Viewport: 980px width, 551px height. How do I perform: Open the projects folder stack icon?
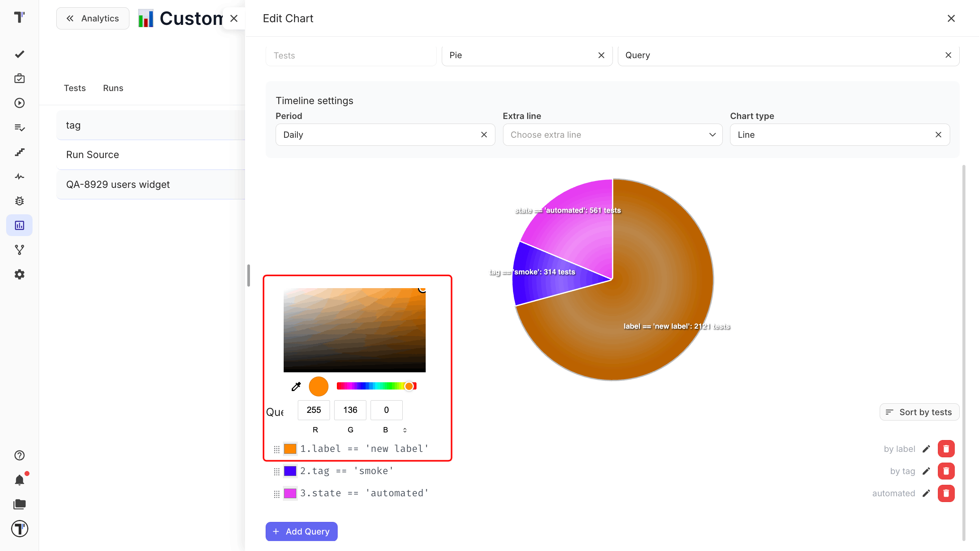tap(20, 504)
